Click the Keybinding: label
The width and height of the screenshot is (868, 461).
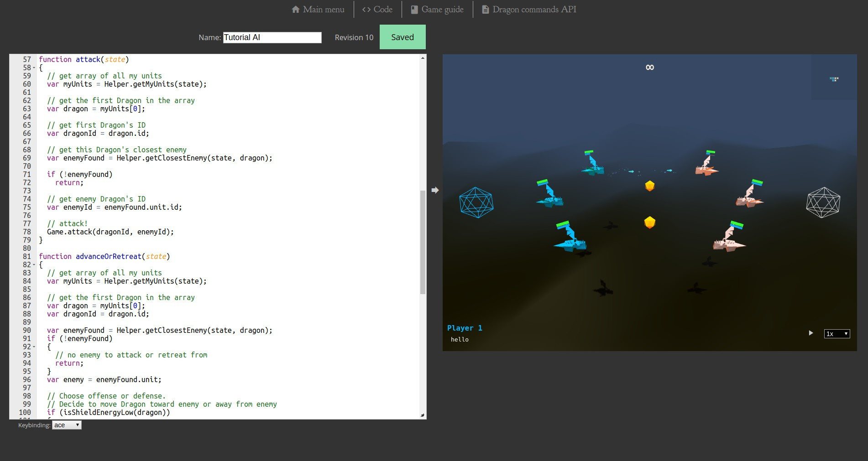[x=34, y=425]
